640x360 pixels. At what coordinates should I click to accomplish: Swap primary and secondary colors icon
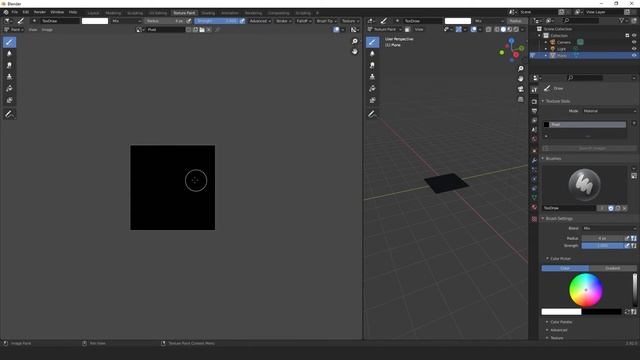tap(627, 312)
